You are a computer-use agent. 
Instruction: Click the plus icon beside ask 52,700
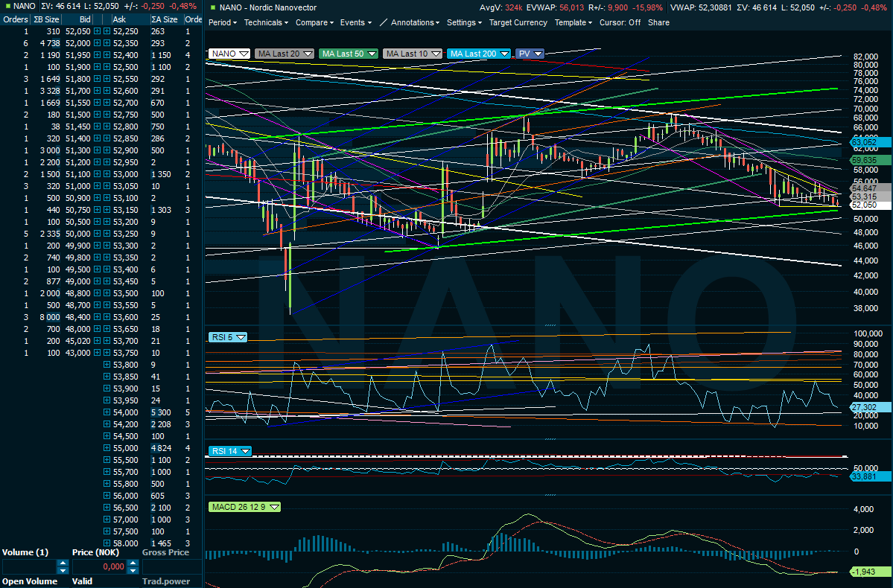click(x=107, y=103)
